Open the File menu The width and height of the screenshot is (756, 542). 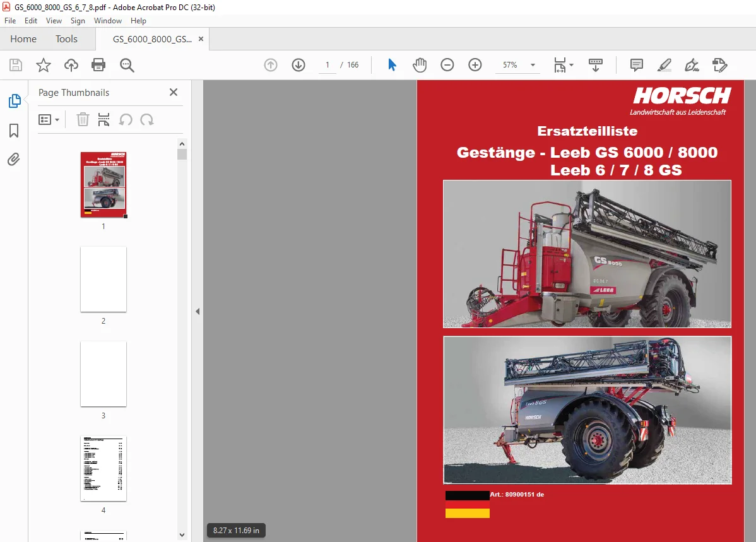(10, 21)
